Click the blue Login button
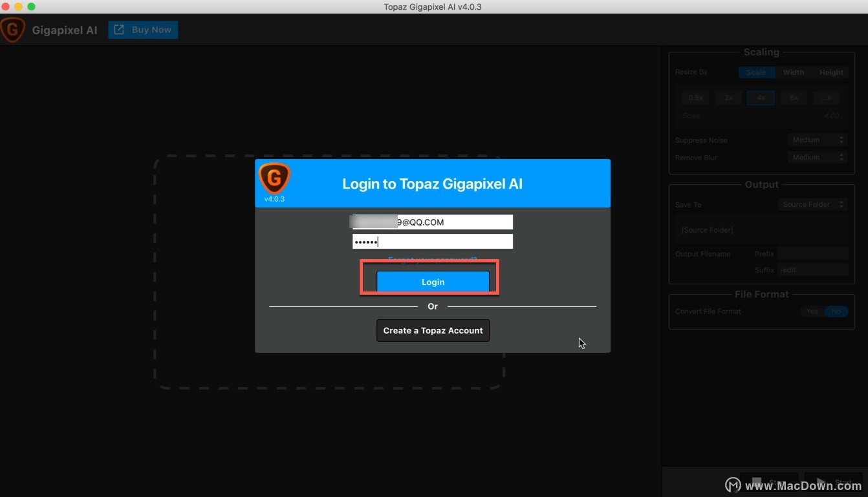Screen dimensions: 868x497 (x=433, y=282)
